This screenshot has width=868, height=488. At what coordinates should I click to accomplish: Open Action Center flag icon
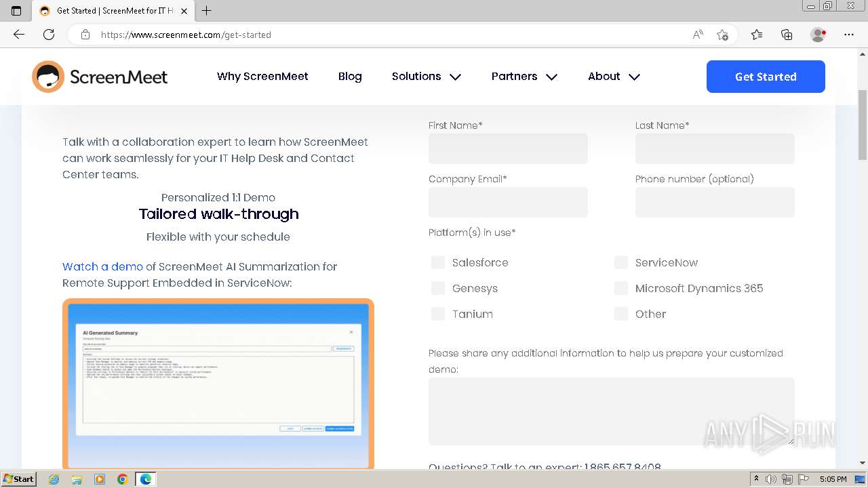point(802,479)
